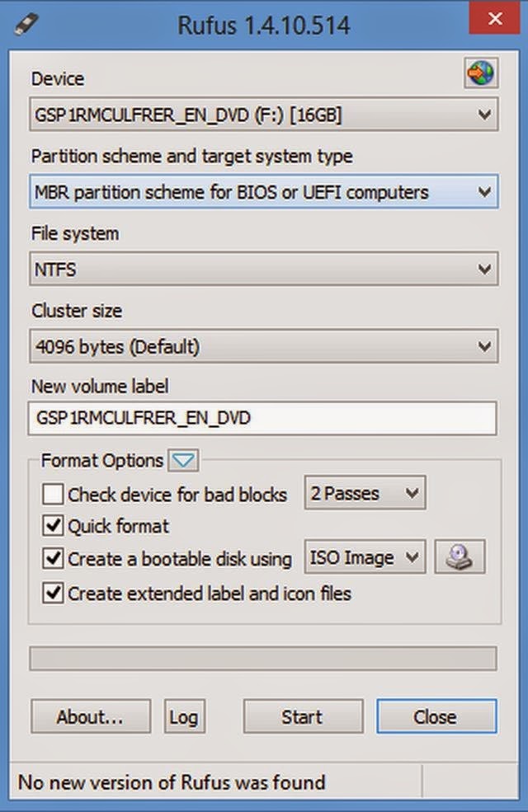This screenshot has width=528, height=812.
Task: Toggle Create a bootable disk using
Action: tap(54, 558)
